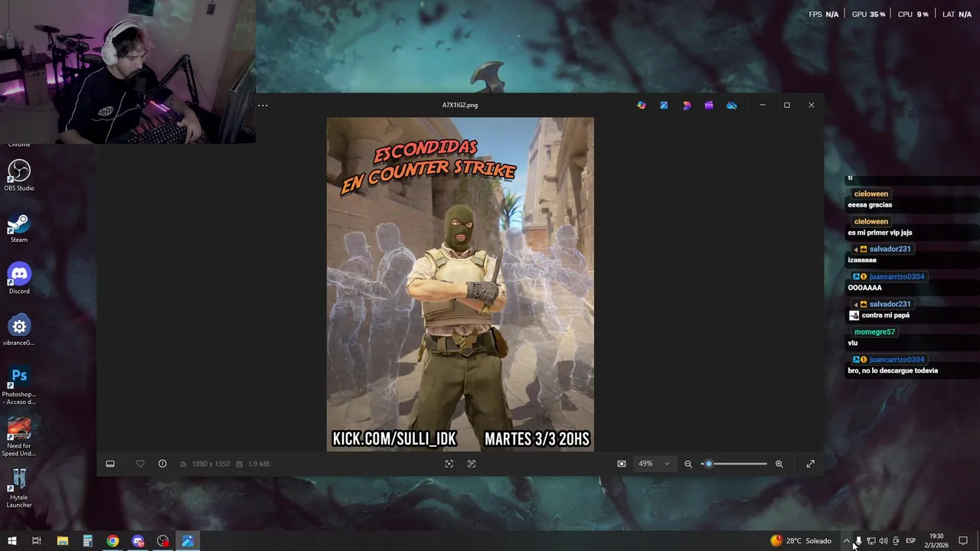Maximize the Photos window
The height and width of the screenshot is (551, 980).
[x=787, y=106]
